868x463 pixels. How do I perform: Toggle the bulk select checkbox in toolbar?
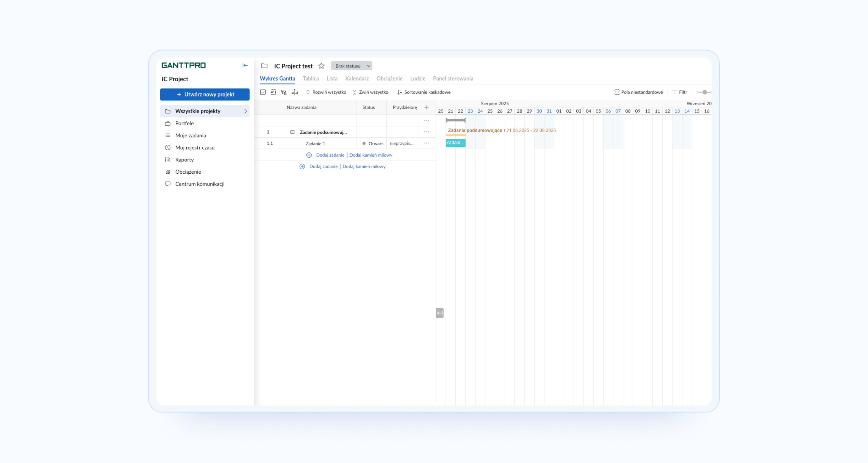point(263,92)
